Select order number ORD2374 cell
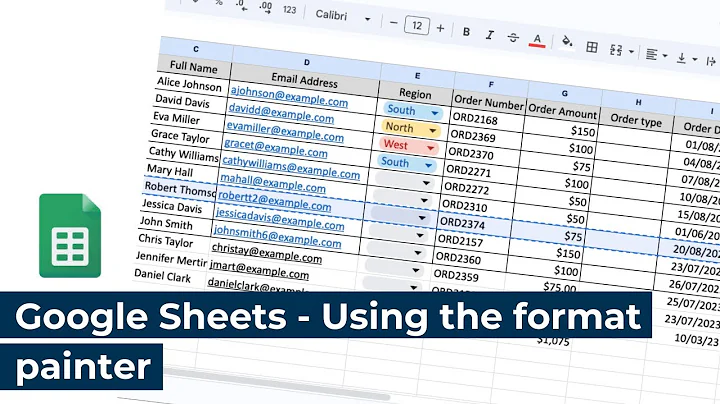 point(474,225)
